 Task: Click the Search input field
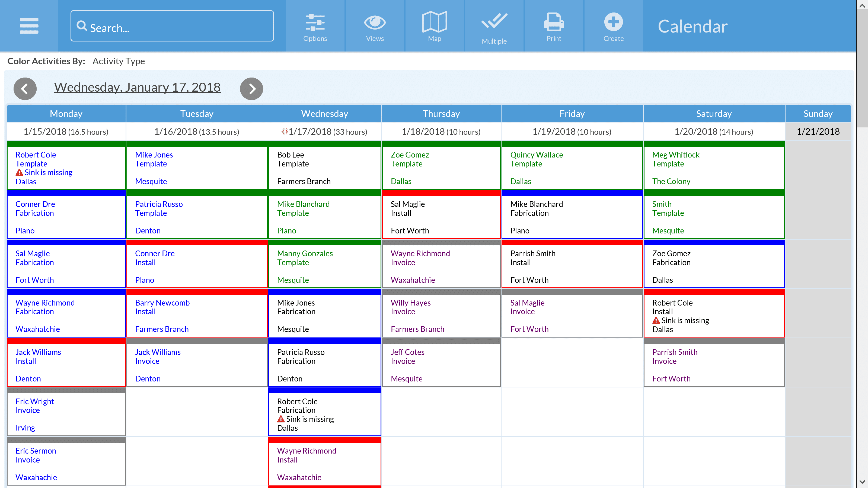pyautogui.click(x=172, y=26)
